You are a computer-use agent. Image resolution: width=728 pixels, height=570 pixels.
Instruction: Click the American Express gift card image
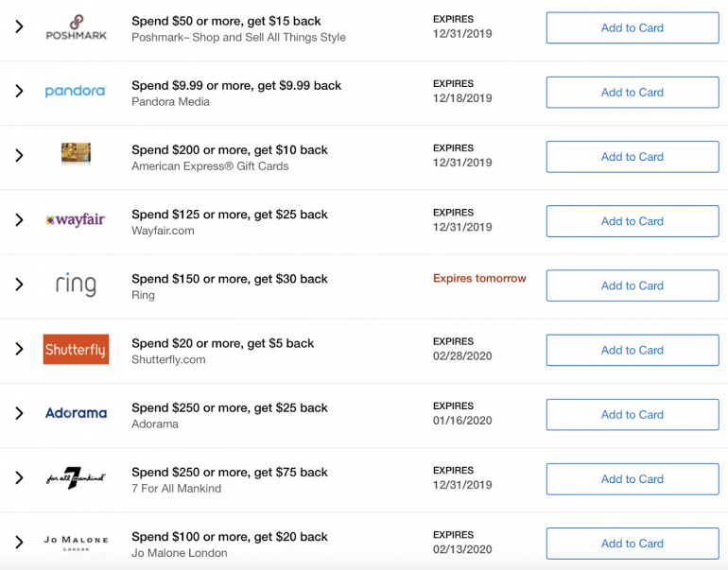[76, 153]
